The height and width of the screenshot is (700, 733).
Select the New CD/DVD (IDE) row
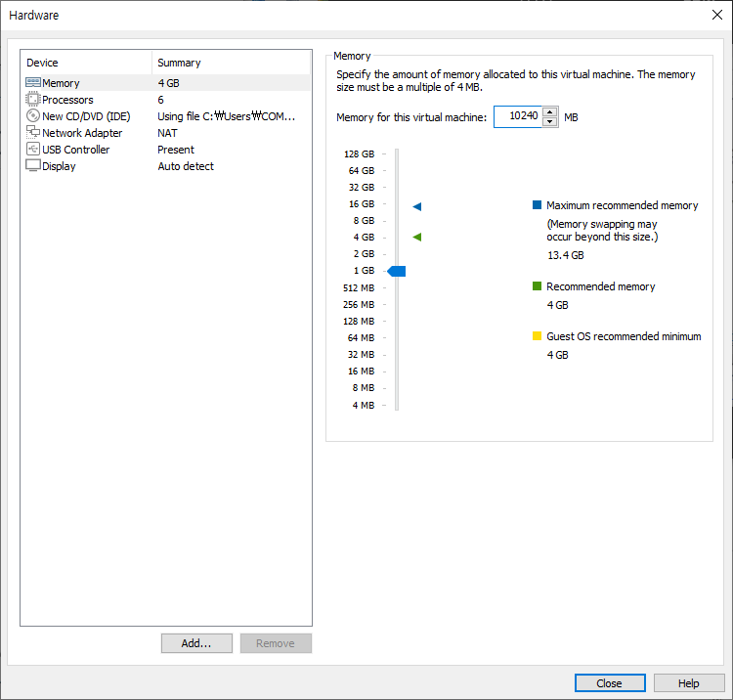click(x=166, y=116)
